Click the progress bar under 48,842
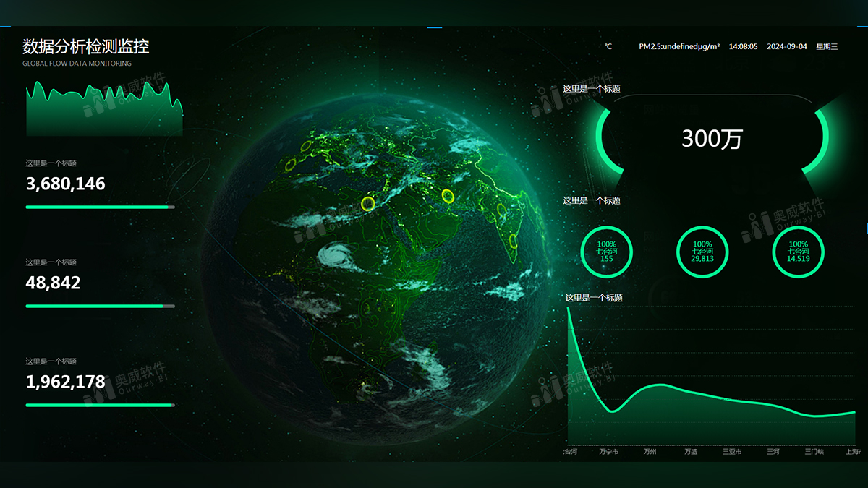 [101, 306]
